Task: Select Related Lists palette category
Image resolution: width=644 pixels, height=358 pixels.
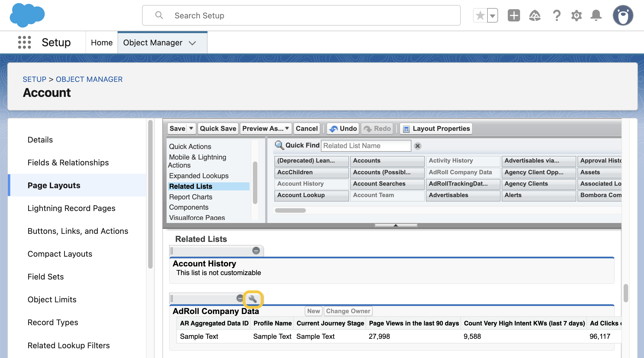Action: coord(209,186)
